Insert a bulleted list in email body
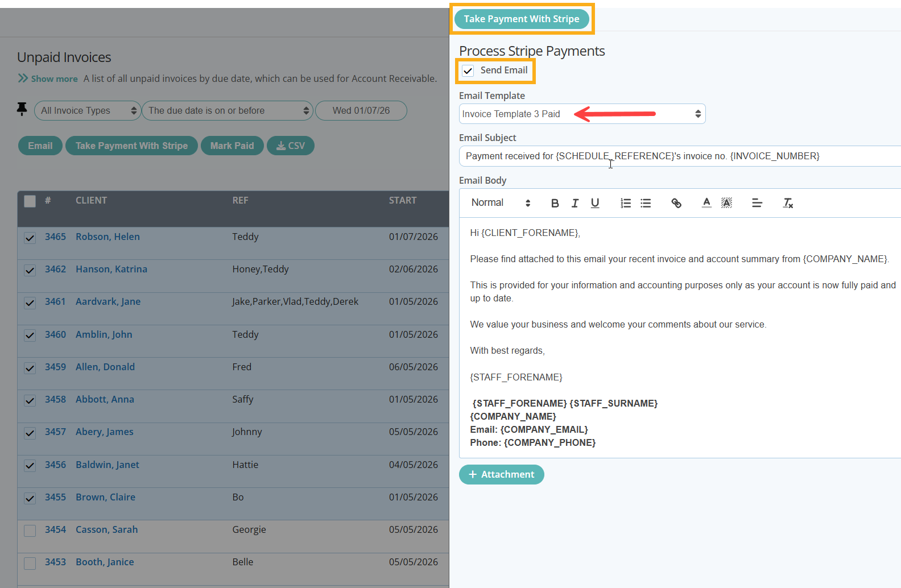 coord(646,203)
